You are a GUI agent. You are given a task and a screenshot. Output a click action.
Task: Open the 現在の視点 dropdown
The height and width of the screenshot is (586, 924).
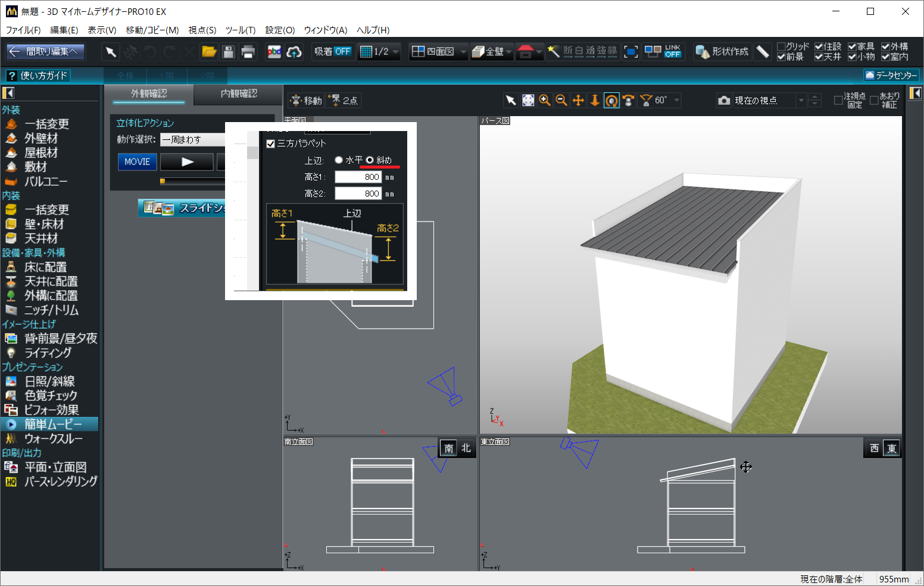click(801, 101)
